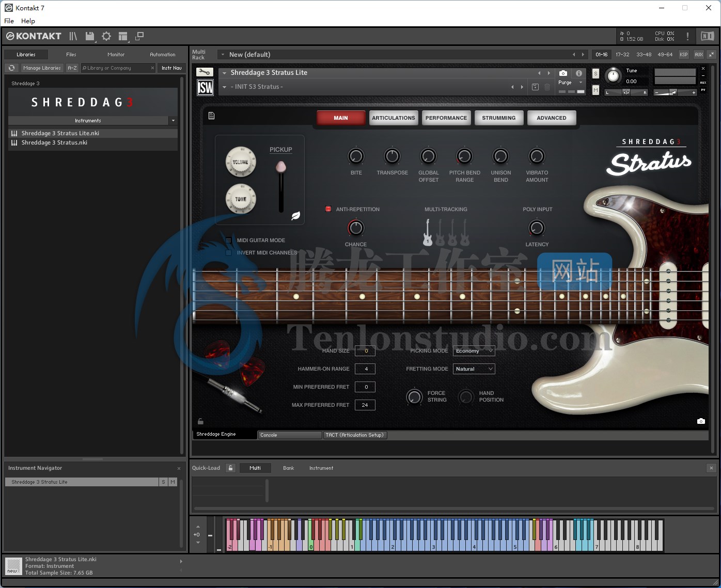
Task: Switch to the Files tab
Action: pyautogui.click(x=71, y=54)
